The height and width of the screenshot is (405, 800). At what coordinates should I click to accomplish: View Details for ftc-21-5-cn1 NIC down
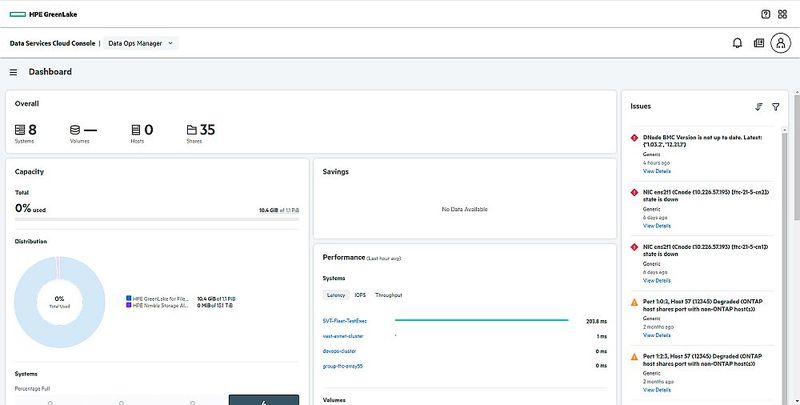[657, 281]
